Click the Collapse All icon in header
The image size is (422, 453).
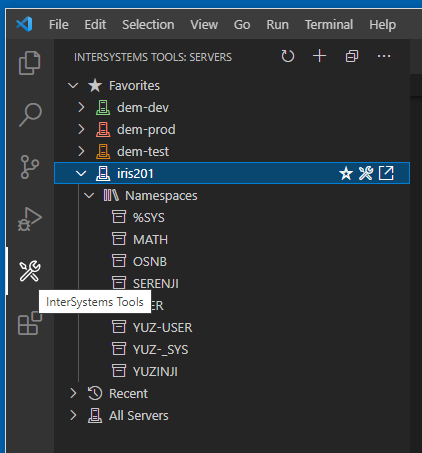click(x=352, y=56)
